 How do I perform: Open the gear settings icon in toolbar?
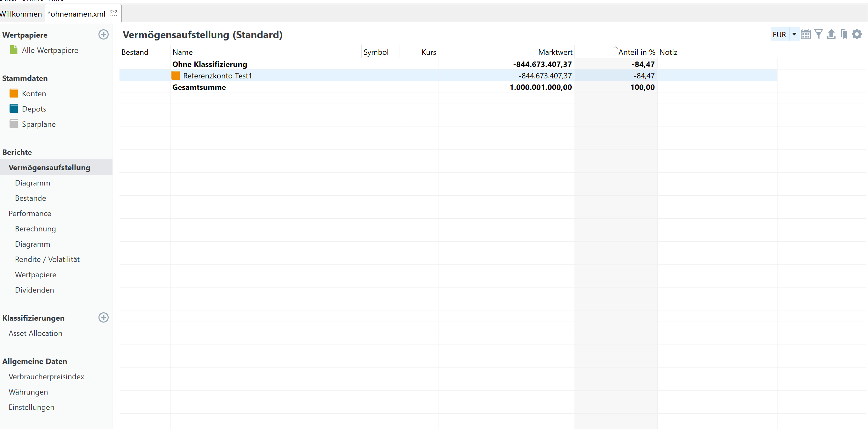pyautogui.click(x=857, y=34)
